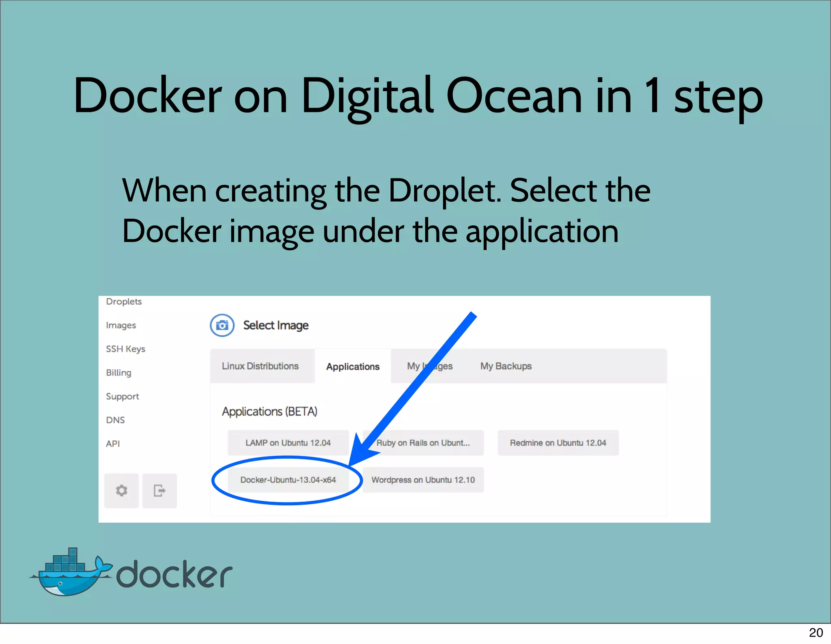Screen dimensions: 831x644
Task: Select Wordpress on Ubuntu 12.10 image
Action: click(423, 480)
